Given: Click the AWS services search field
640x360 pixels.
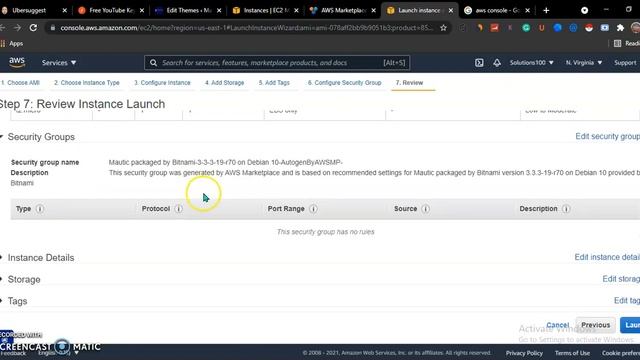Looking at the screenshot, I should pos(277,63).
